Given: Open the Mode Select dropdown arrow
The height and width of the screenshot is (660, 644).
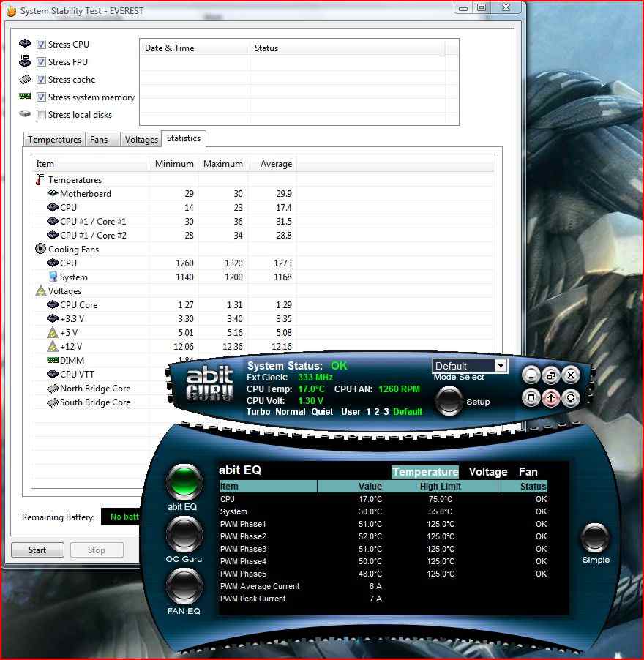Looking at the screenshot, I should [501, 366].
